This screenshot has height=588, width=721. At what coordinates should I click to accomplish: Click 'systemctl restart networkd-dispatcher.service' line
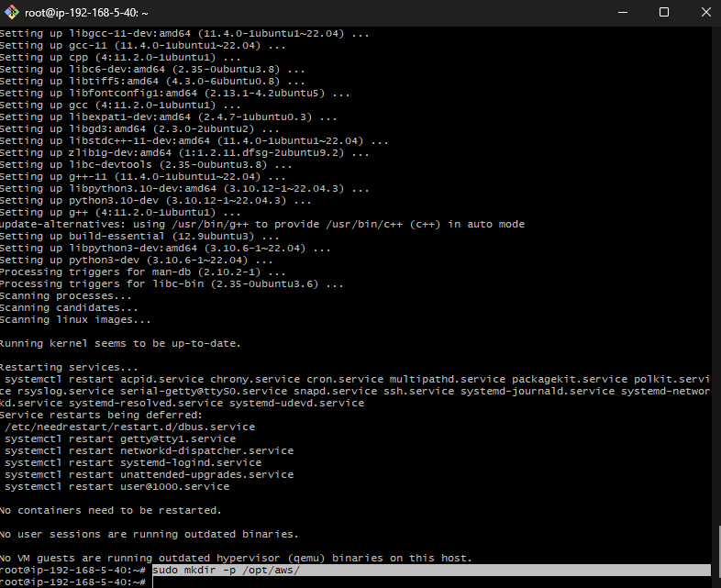pyautogui.click(x=149, y=451)
